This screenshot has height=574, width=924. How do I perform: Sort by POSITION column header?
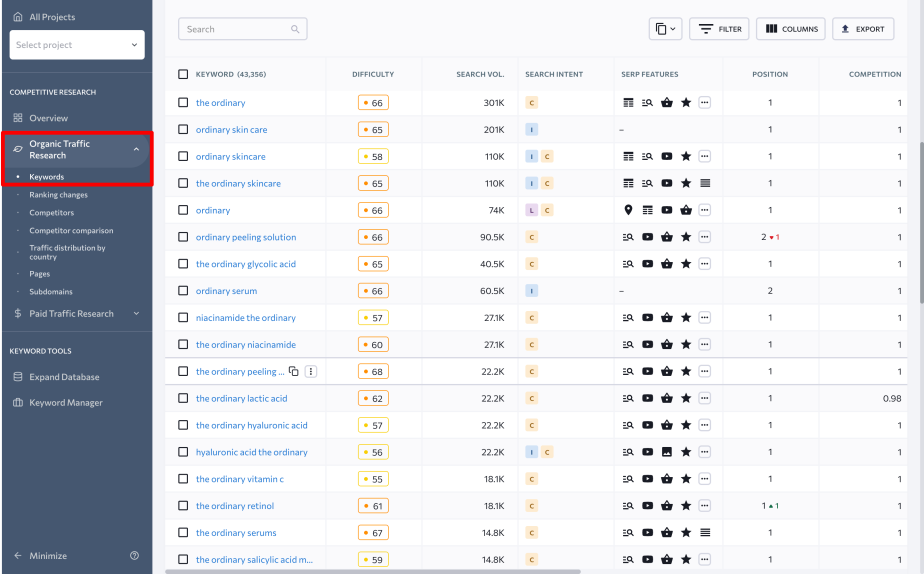tap(770, 74)
